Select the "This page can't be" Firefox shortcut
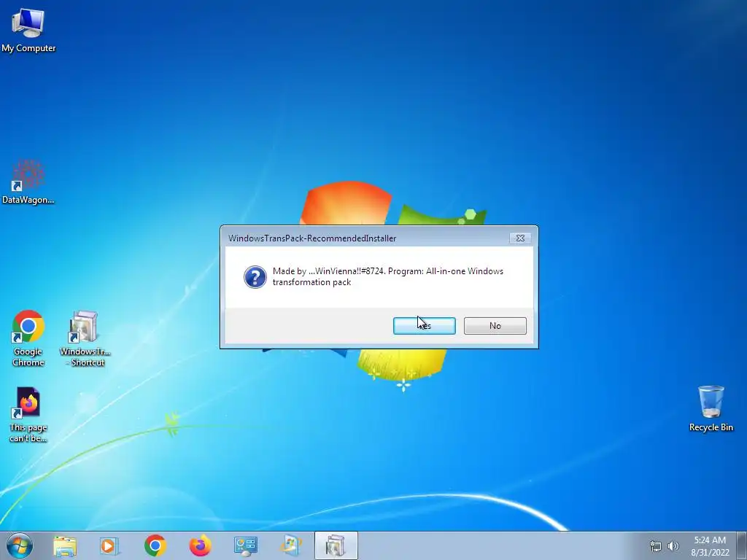747x560 pixels. (28, 414)
